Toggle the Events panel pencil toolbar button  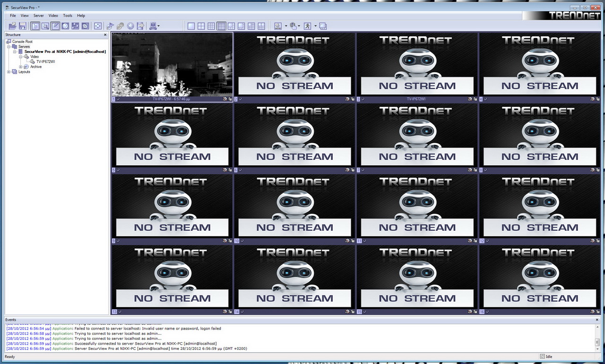[55, 26]
